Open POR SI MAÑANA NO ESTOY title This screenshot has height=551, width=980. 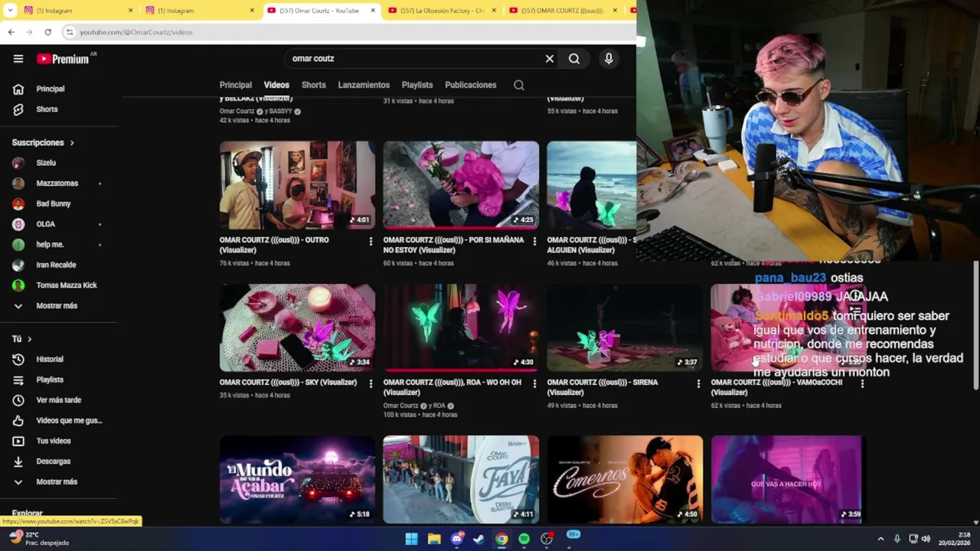point(454,245)
